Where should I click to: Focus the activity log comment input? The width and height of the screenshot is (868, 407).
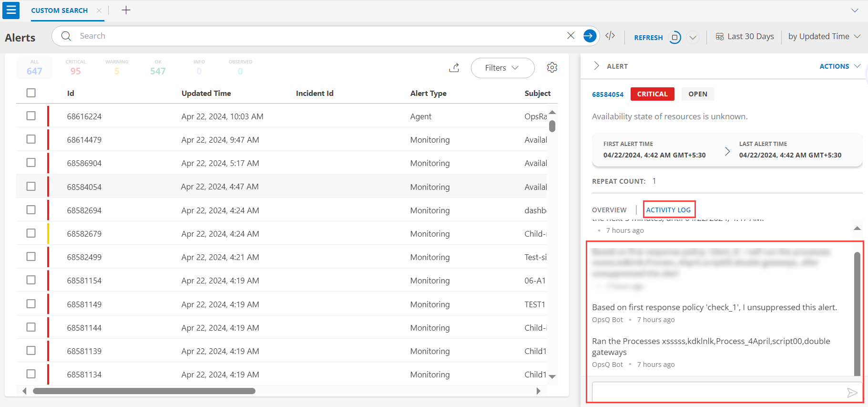pyautogui.click(x=719, y=392)
